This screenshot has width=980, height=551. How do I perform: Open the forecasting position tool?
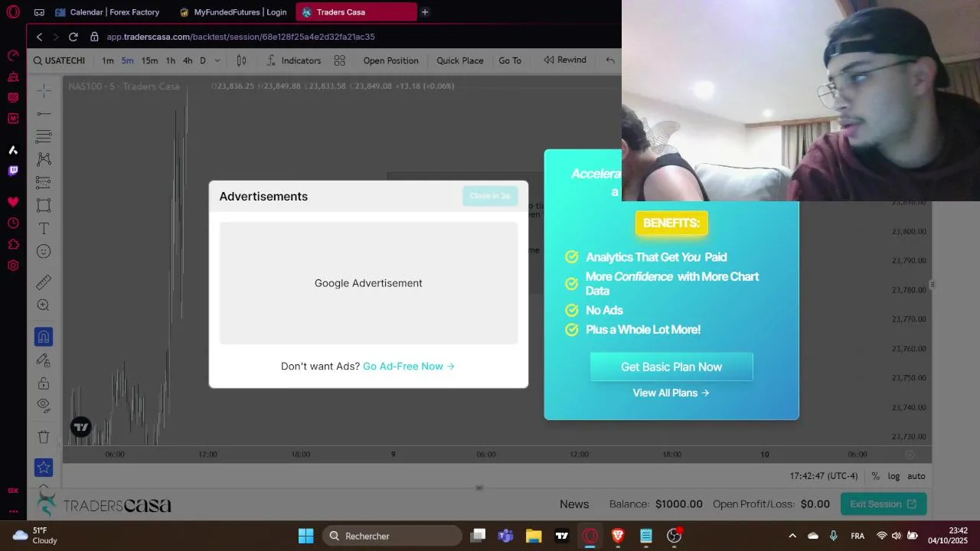tap(44, 182)
